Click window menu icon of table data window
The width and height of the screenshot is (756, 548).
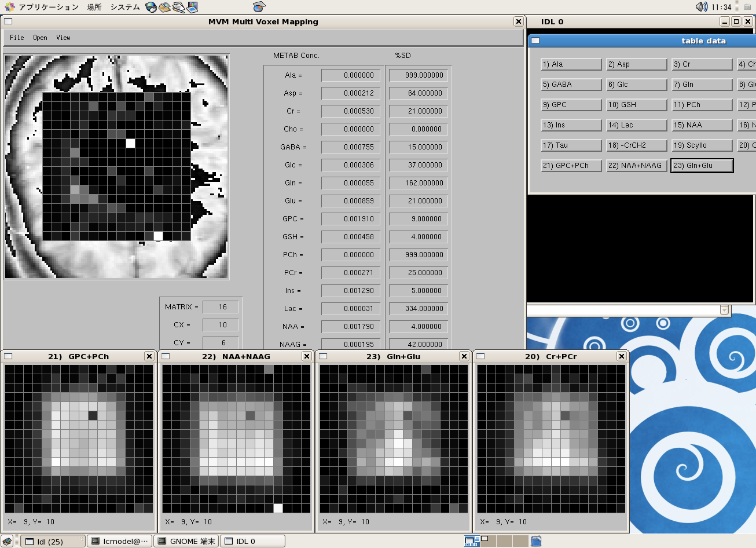click(535, 41)
